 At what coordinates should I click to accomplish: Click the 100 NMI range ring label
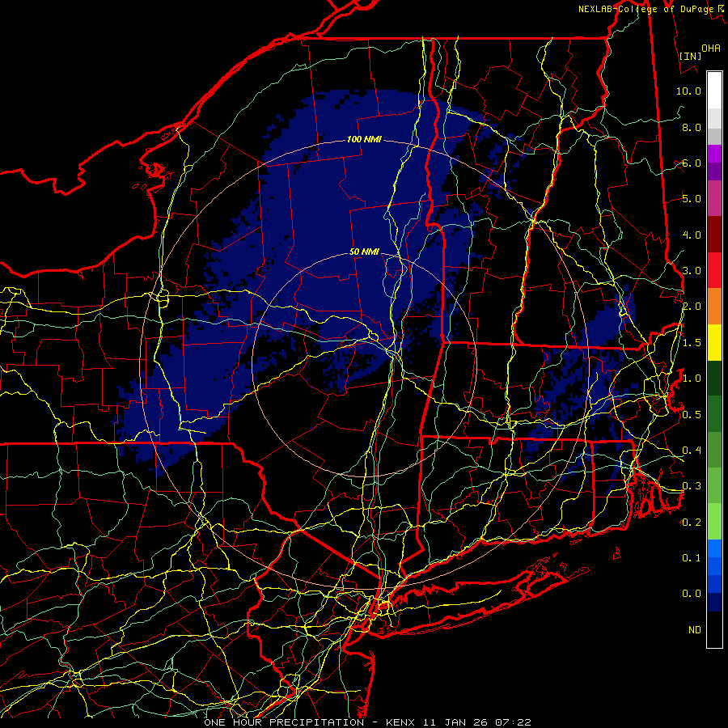coord(364,139)
